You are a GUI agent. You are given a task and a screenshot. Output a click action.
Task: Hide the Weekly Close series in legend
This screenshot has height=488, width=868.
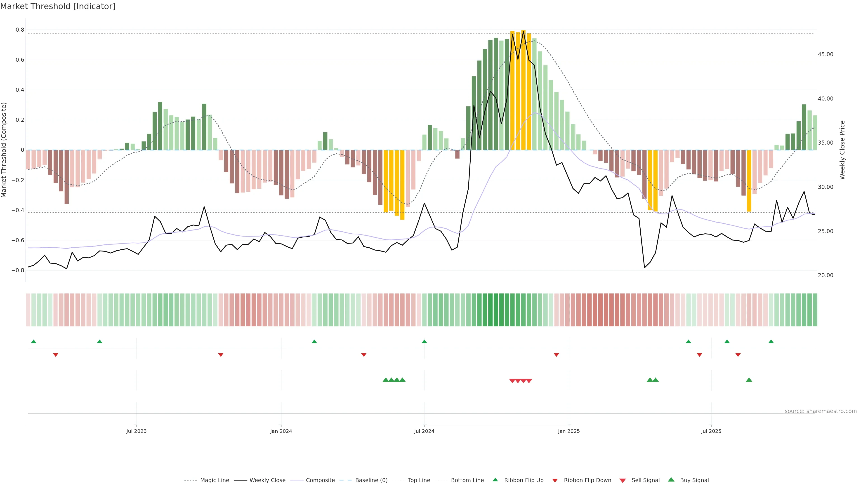click(267, 480)
